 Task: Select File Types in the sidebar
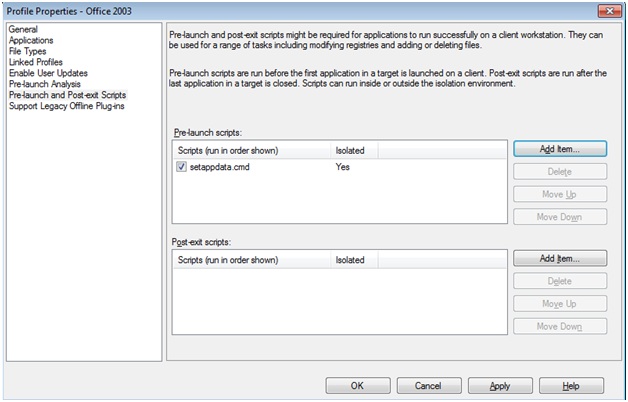tap(29, 52)
